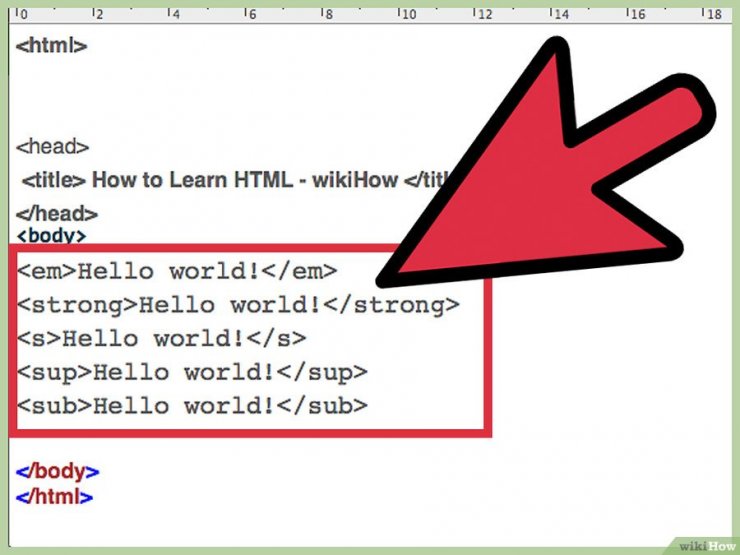Click the <sup>Hello world!</sup> line

pos(192,372)
